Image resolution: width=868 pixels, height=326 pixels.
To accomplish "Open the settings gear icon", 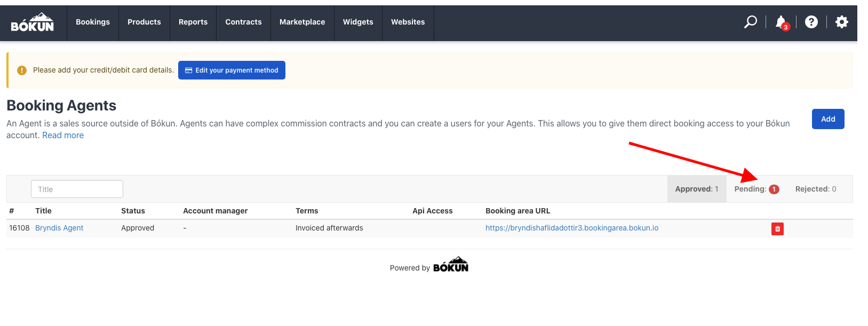I will click(x=842, y=22).
